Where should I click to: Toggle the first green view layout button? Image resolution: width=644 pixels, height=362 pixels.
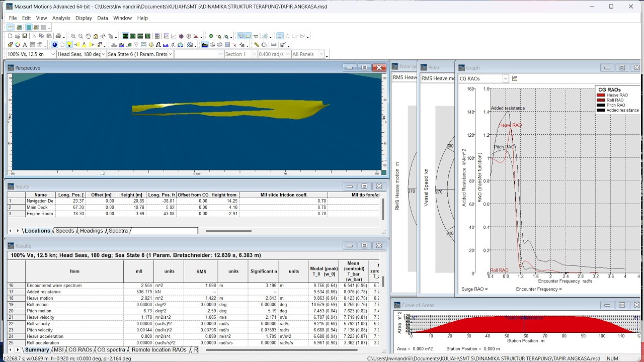[x=125, y=36]
